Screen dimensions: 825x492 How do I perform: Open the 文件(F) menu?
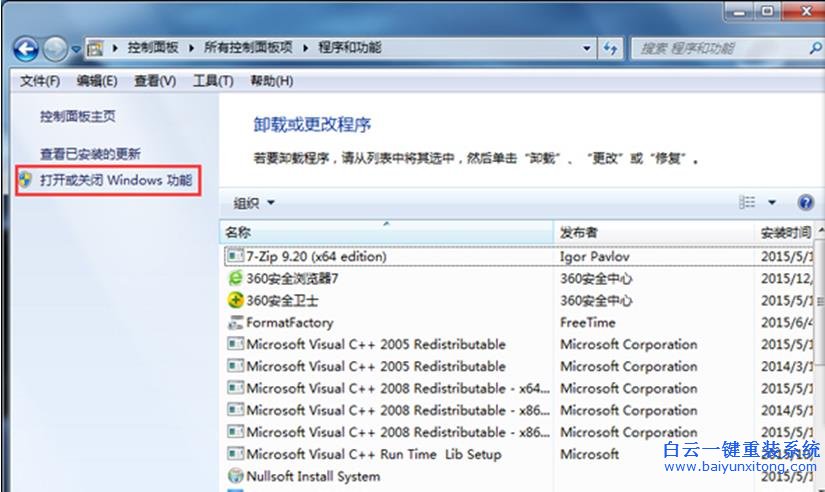(39, 81)
